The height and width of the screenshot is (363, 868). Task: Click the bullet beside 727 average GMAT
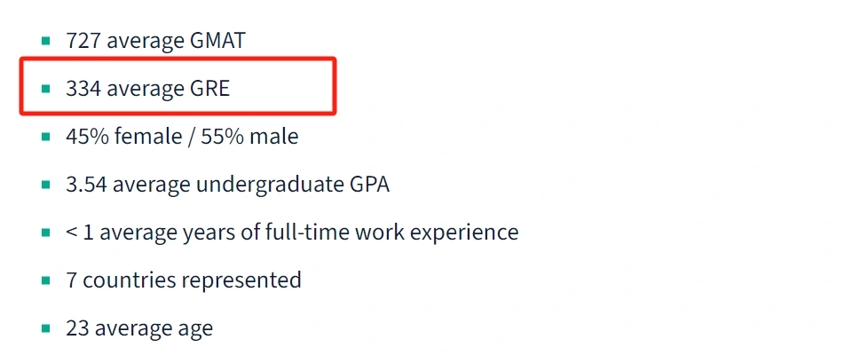[x=45, y=41]
